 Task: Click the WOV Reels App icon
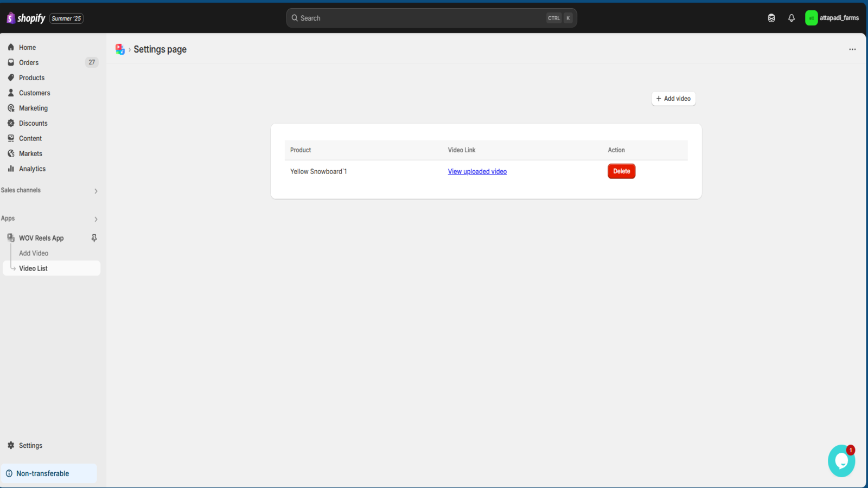[x=10, y=237]
